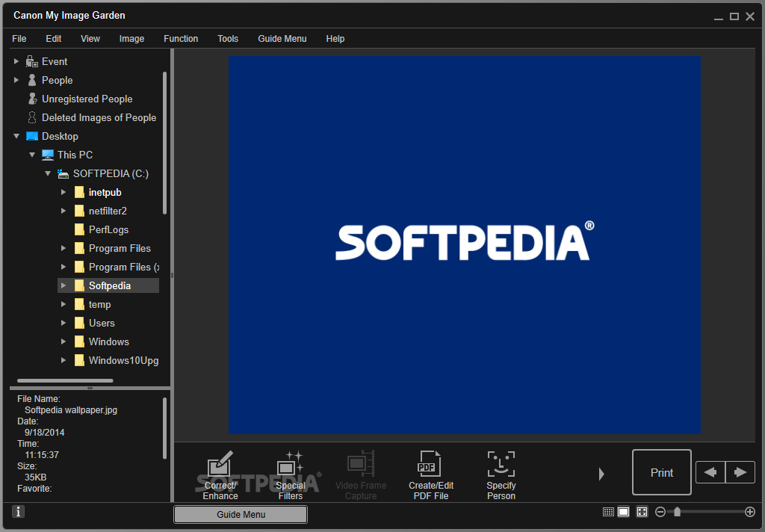Expand the People tree node
Viewport: 765px width, 532px height.
tap(16, 80)
